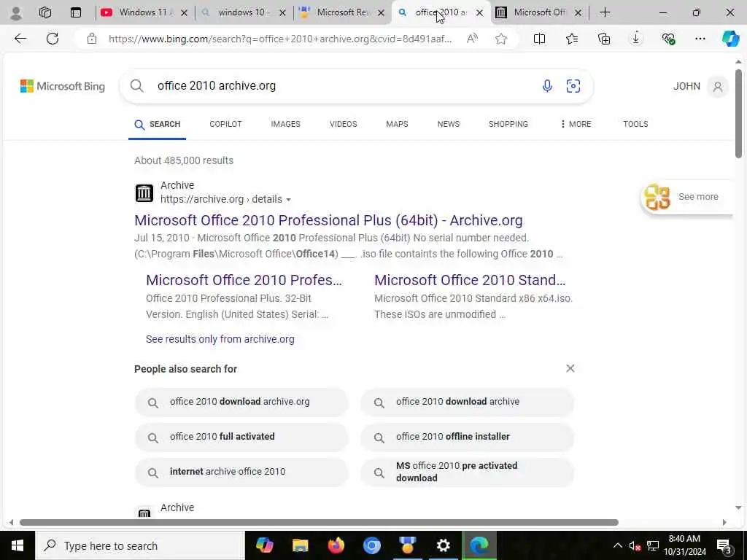This screenshot has width=747, height=560.
Task: Open the Copilot sidebar icon
Action: [730, 39]
